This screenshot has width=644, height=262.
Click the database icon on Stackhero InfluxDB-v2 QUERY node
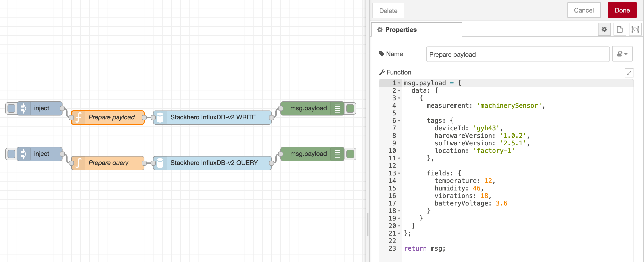pyautogui.click(x=160, y=163)
